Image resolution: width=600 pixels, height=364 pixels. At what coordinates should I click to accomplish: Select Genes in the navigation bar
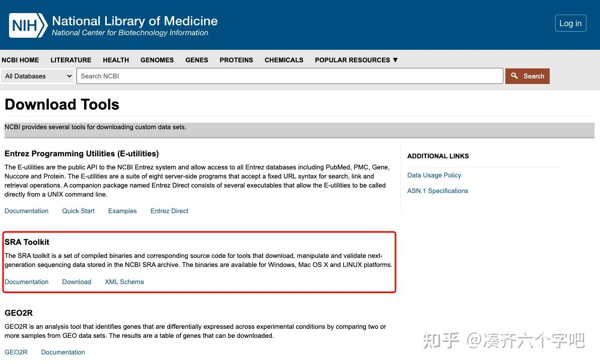(196, 60)
